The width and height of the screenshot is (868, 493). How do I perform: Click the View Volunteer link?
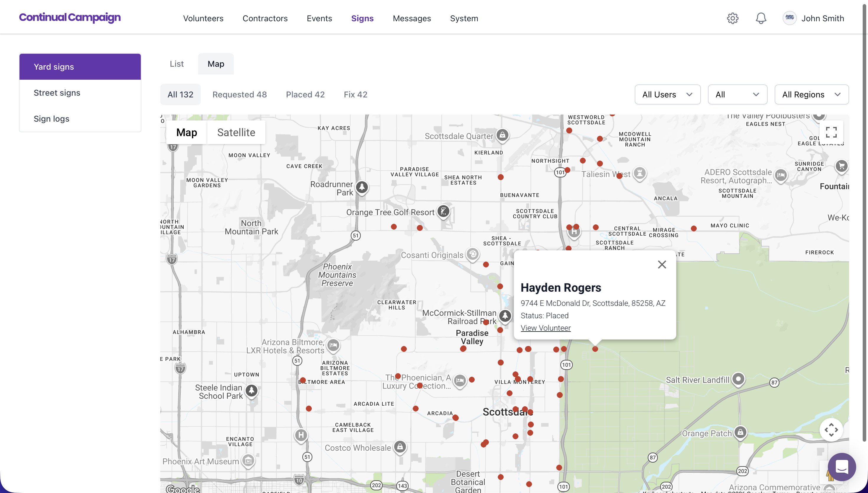[x=545, y=328]
